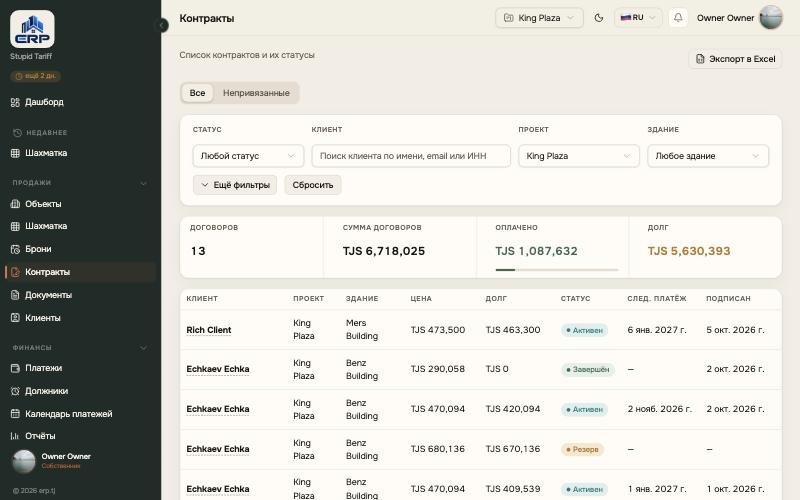The height and width of the screenshot is (500, 800).
Task: Click the Резерв status badge
Action: (582, 449)
